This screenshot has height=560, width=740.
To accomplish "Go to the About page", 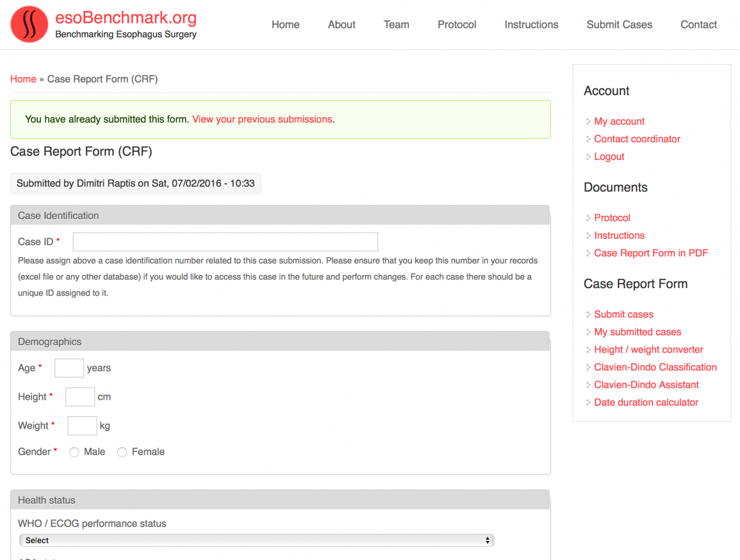I will coord(342,25).
